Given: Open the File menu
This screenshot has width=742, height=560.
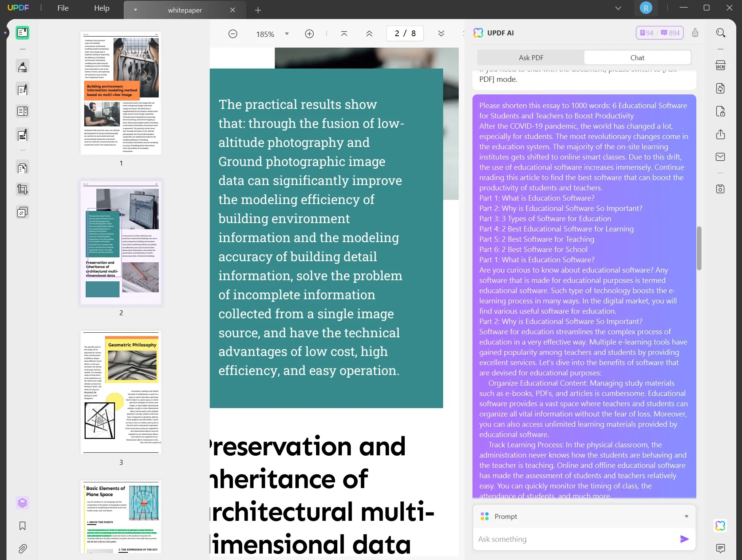Looking at the screenshot, I should pos(63,8).
